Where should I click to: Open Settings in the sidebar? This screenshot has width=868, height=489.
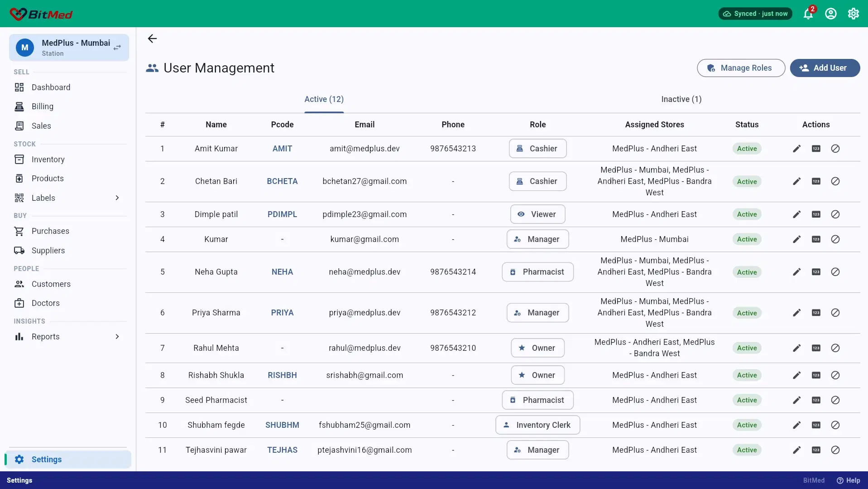[x=69, y=460]
